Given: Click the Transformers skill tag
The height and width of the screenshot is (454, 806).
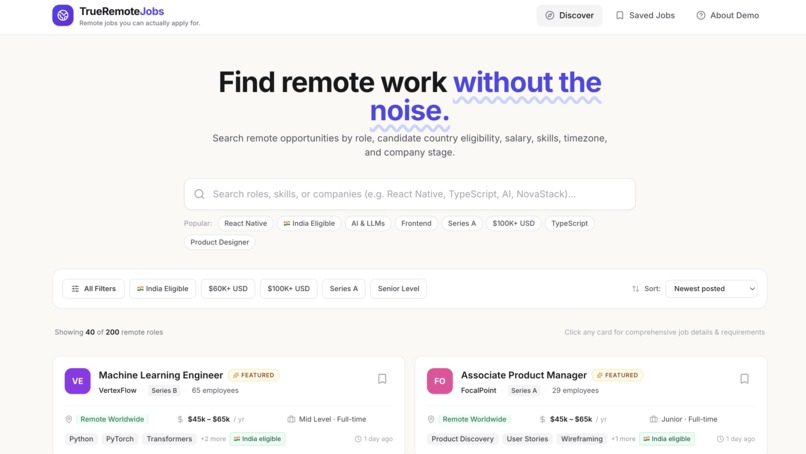Looking at the screenshot, I should (169, 439).
